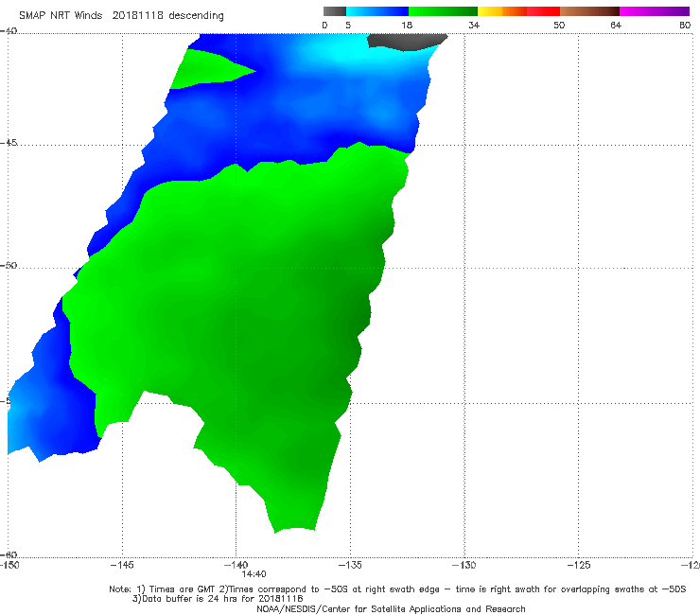Click the longitude label "-130"
Image resolution: width=700 pixels, height=615 pixels.
pos(464,566)
